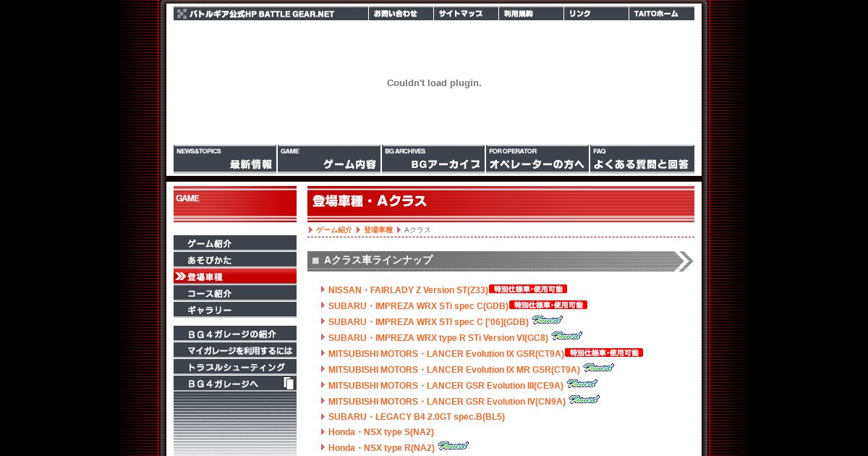Open ＢＧ４ガレージへ sidebar link
Screen dimensions: 868x456
[235, 384]
